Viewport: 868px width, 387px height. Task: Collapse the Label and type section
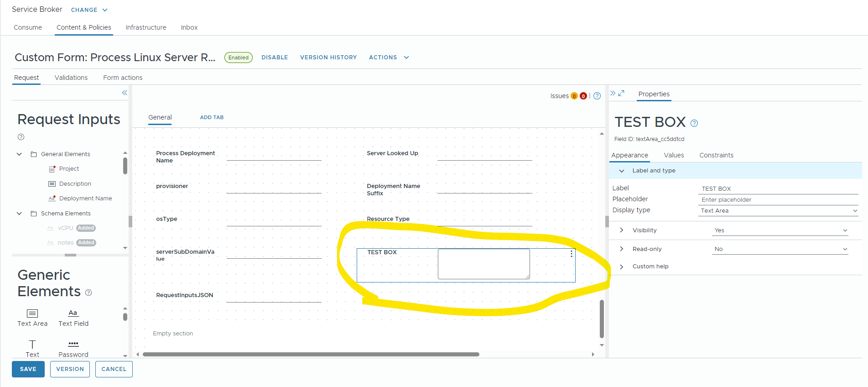pos(622,171)
